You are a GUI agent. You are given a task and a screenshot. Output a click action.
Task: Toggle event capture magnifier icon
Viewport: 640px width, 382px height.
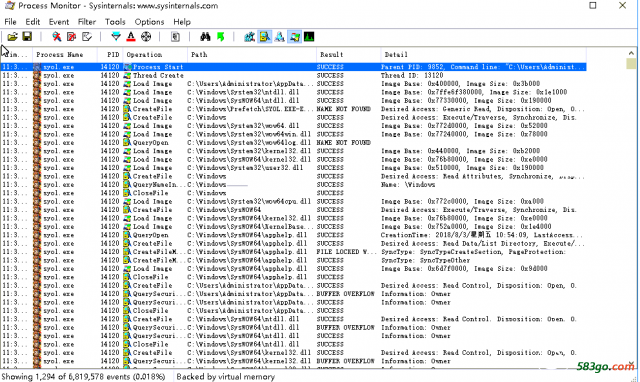pyautogui.click(x=57, y=37)
